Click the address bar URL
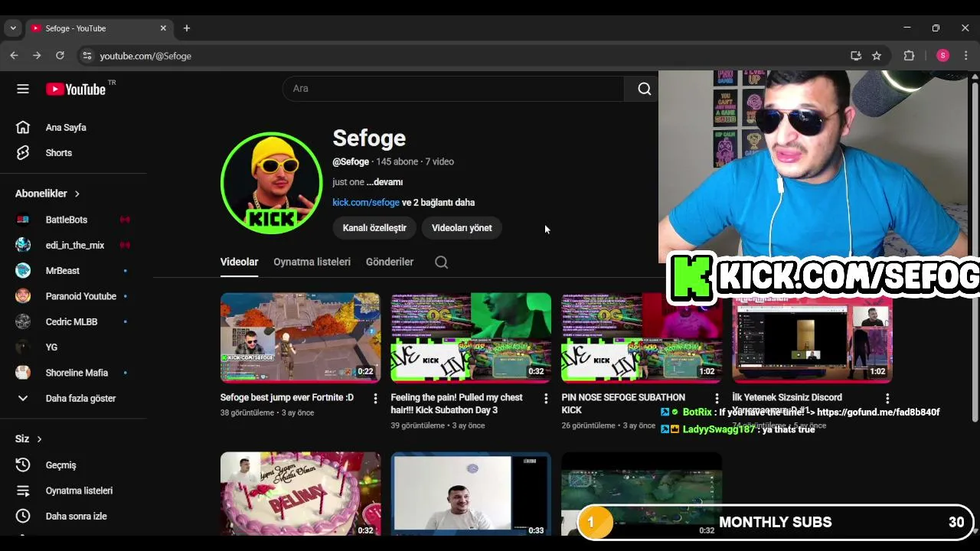This screenshot has height=551, width=980. point(145,56)
